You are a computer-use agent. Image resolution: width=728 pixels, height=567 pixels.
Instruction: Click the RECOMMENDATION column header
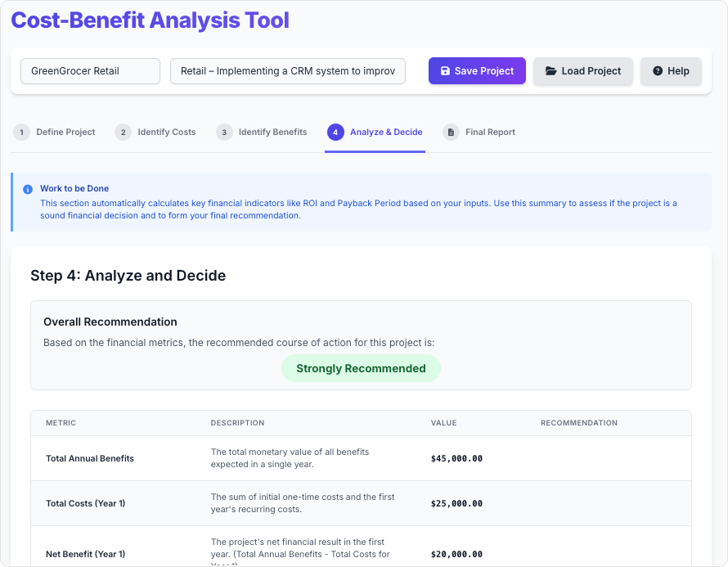pyautogui.click(x=579, y=423)
